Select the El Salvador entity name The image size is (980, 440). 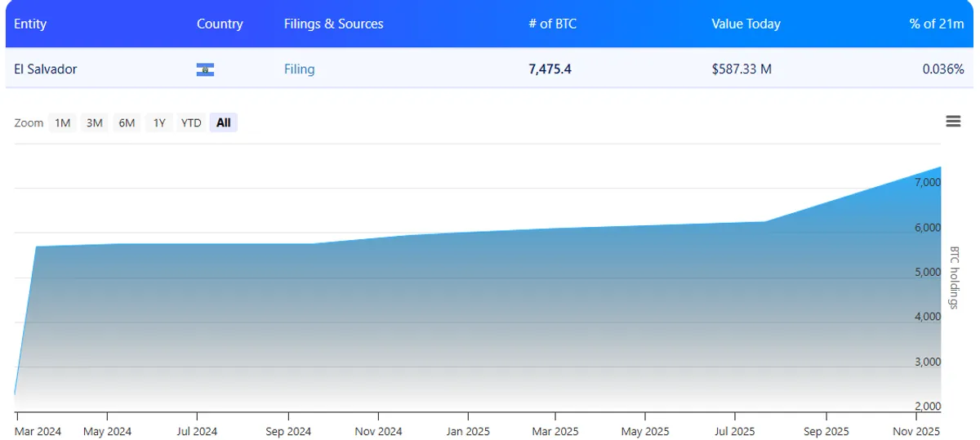pos(46,69)
